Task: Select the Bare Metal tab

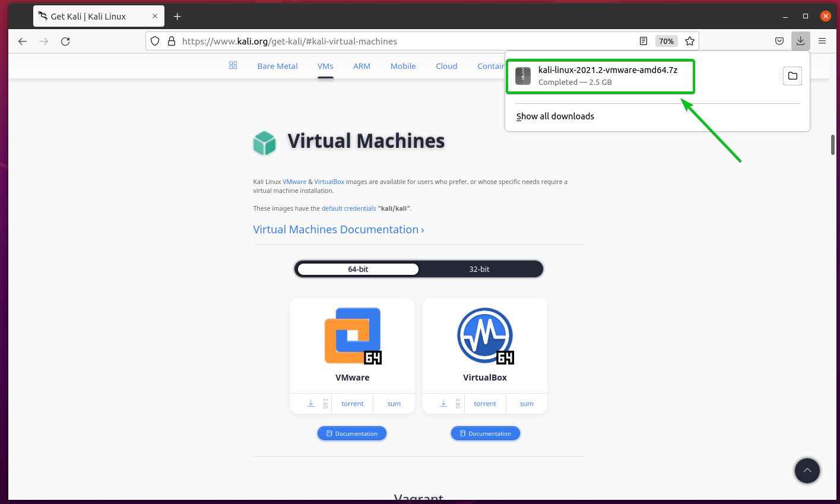Action: coord(277,66)
